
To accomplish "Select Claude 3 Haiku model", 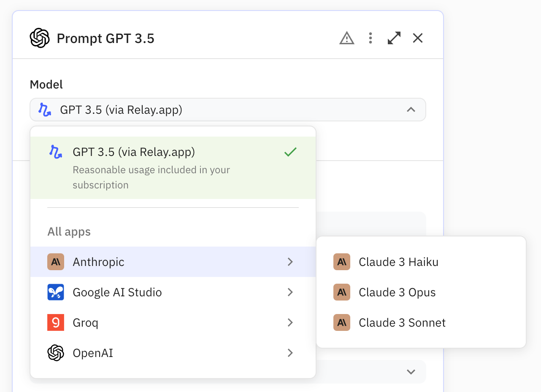I will (398, 262).
